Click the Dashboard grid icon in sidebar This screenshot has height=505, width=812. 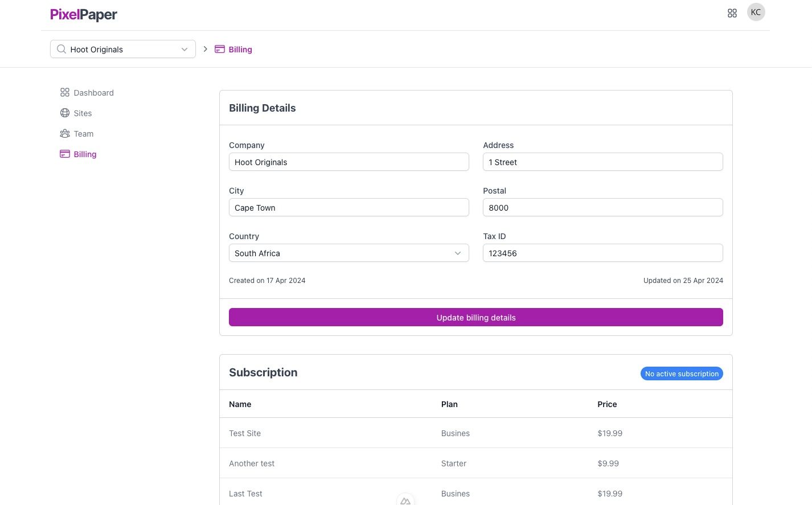coord(65,92)
